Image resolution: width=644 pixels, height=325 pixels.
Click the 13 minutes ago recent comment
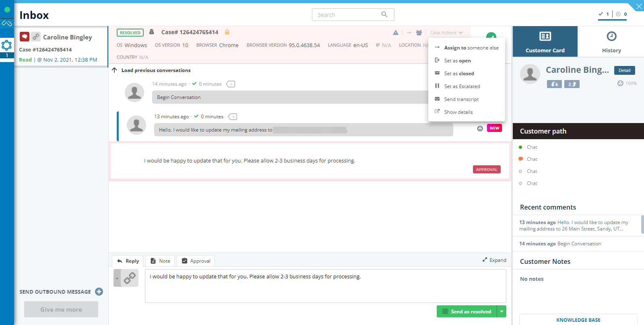click(x=576, y=226)
